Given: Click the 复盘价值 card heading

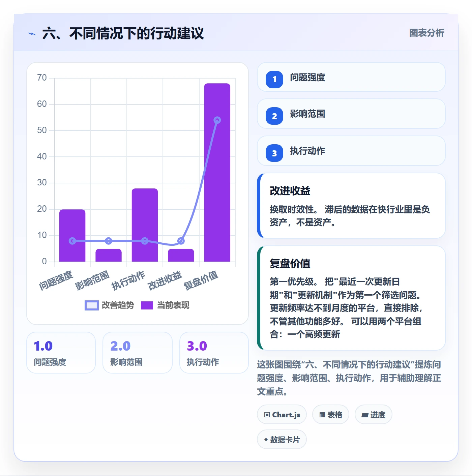Looking at the screenshot, I should pos(290,264).
